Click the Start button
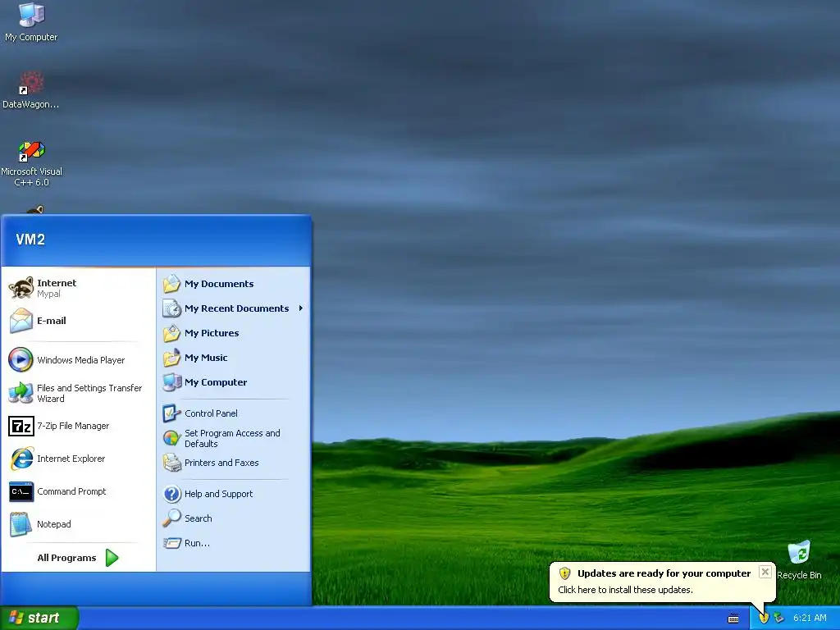This screenshot has height=630, width=840. [x=39, y=618]
